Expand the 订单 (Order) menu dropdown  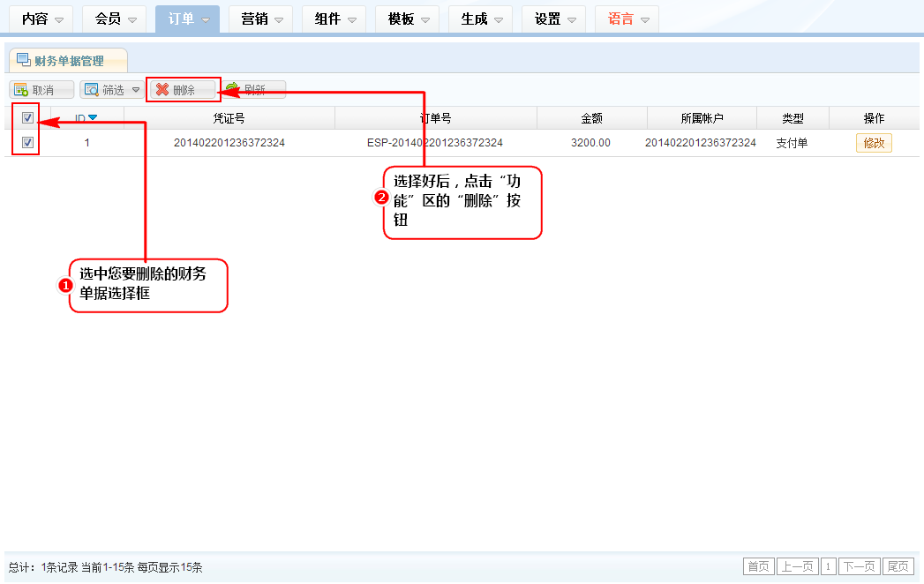[205, 19]
